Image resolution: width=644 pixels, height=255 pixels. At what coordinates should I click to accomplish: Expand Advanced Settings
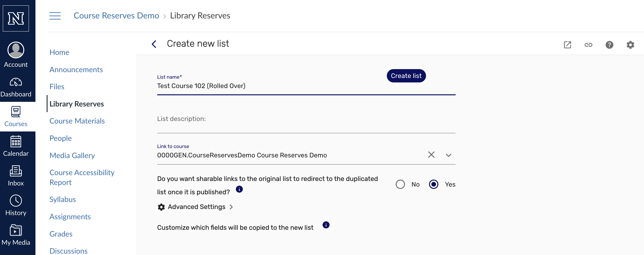[x=195, y=207]
